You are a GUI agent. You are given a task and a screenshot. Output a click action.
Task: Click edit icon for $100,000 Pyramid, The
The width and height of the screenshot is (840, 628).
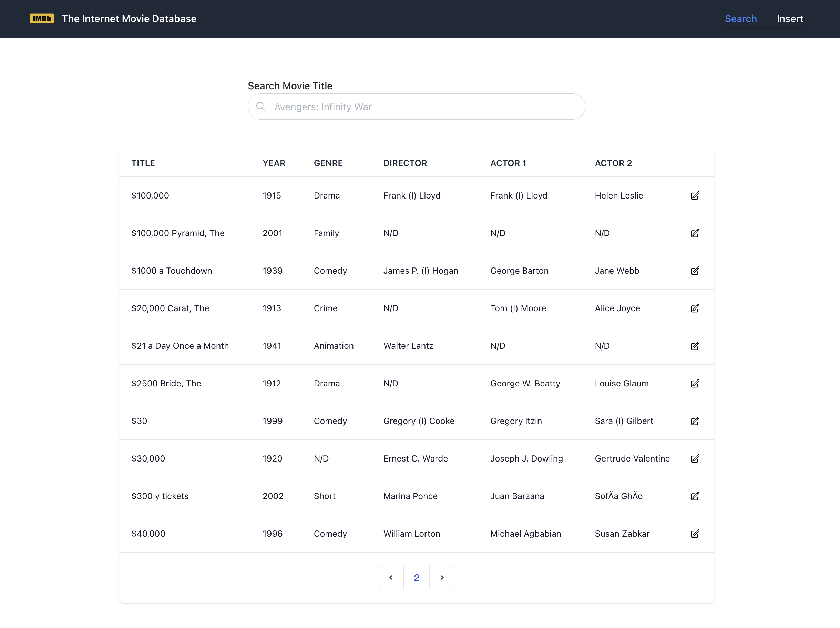pos(695,233)
